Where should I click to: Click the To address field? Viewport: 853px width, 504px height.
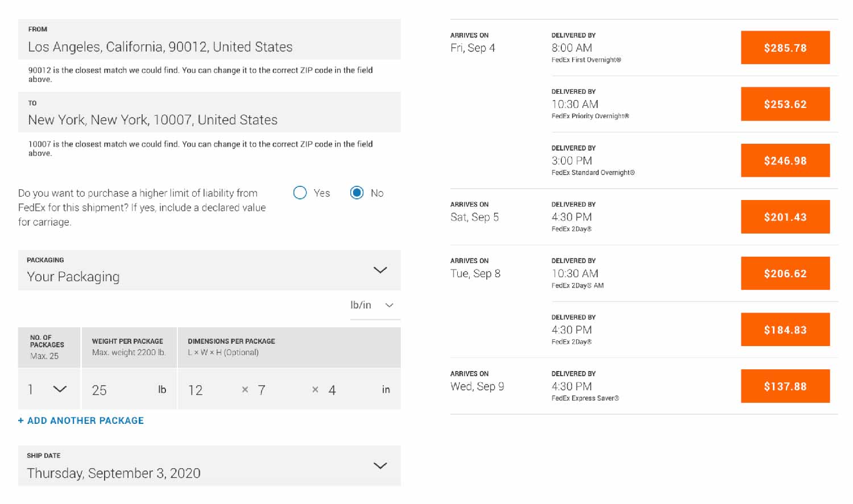tap(209, 113)
